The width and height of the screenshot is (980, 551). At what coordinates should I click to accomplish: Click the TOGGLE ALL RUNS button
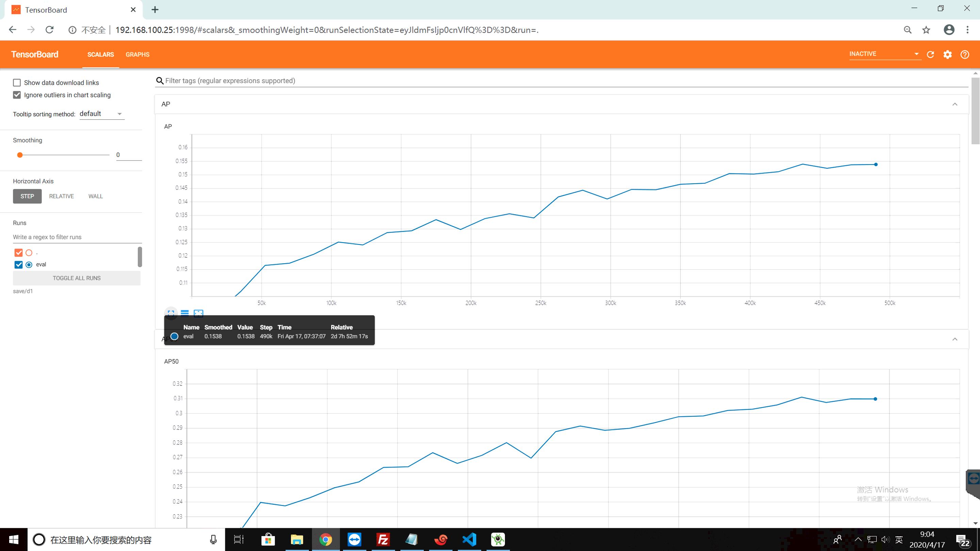(77, 278)
